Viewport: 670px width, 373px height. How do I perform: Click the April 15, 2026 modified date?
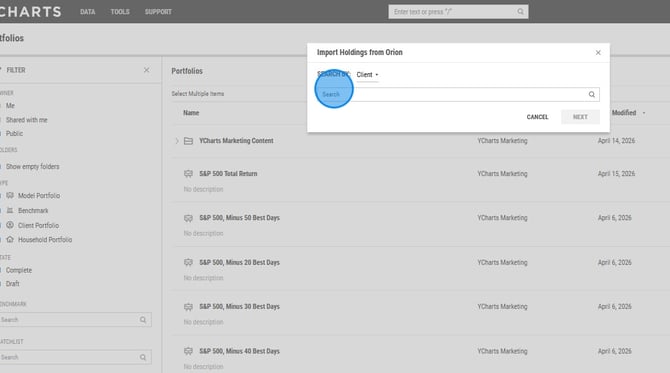tap(616, 173)
